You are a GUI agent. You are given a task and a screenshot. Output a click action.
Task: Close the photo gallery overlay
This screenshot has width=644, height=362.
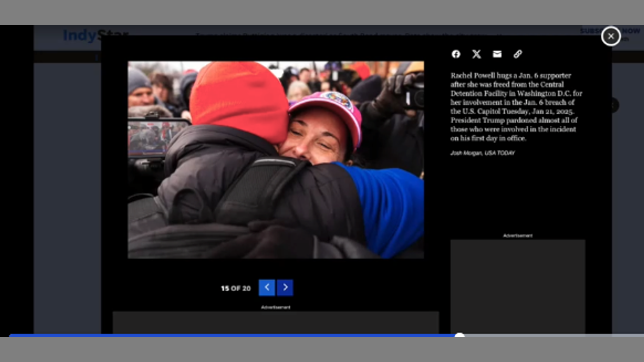point(611,36)
